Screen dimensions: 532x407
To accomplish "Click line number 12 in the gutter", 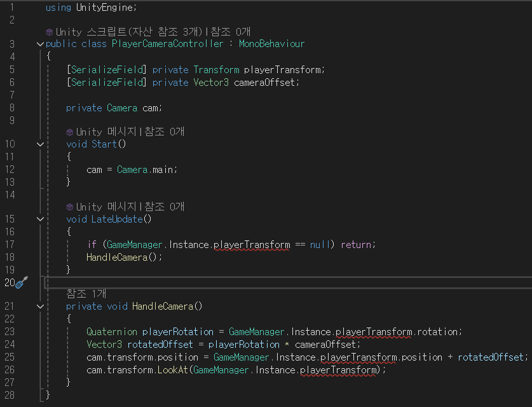I will pos(10,169).
